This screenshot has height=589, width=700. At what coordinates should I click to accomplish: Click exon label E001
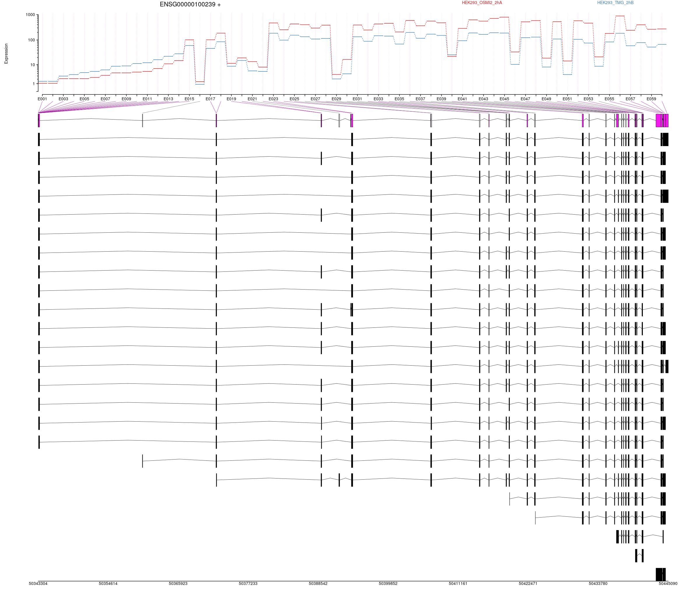tap(42, 99)
